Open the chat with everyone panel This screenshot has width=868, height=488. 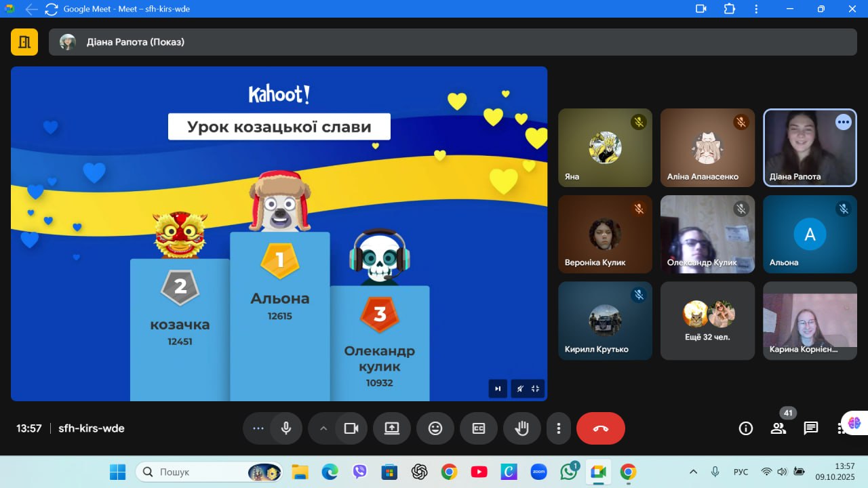pos(811,428)
